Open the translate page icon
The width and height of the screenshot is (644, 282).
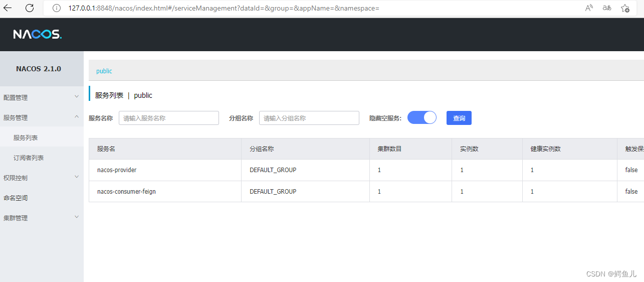point(607,8)
